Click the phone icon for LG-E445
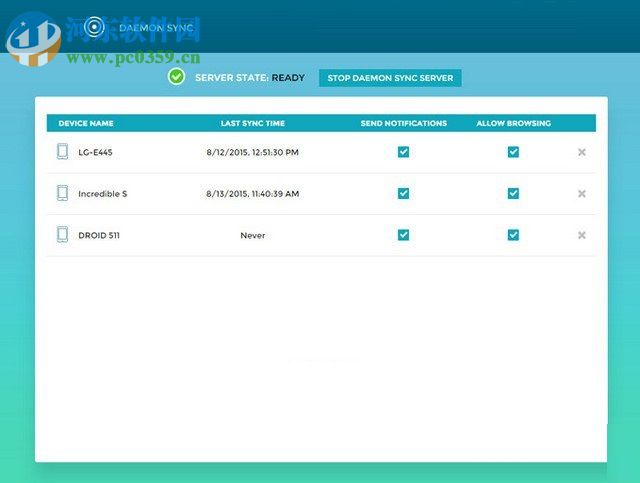Image resolution: width=640 pixels, height=483 pixels. pyautogui.click(x=62, y=151)
